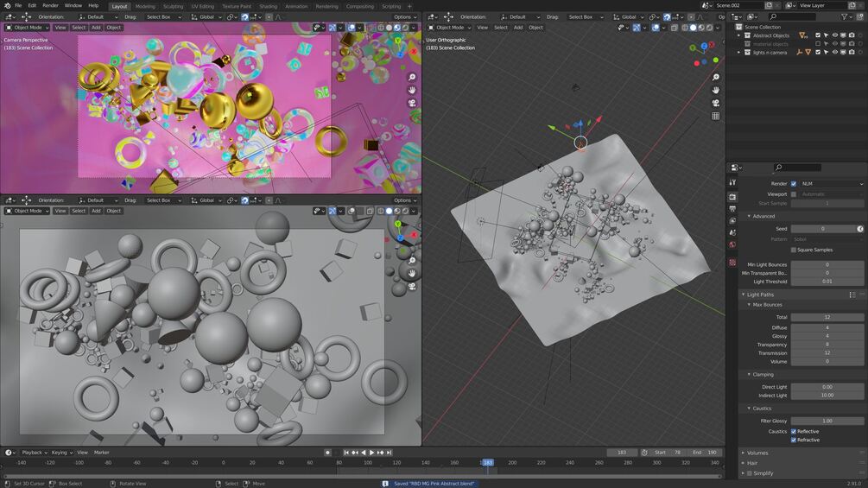
Task: Click Light Paths presets list icon
Action: 852,295
